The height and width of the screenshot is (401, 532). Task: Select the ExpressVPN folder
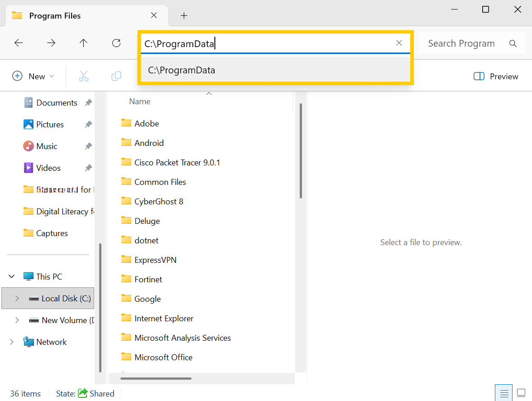coord(149,260)
